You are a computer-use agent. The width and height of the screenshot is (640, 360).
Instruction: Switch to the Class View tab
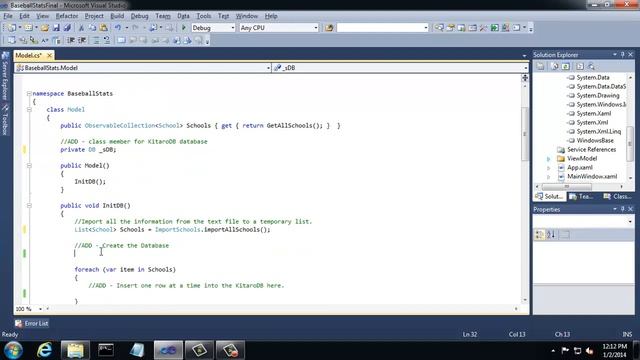coord(617,196)
